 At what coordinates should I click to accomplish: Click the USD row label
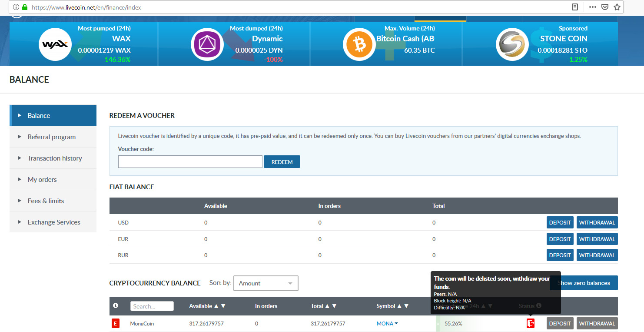pos(123,222)
